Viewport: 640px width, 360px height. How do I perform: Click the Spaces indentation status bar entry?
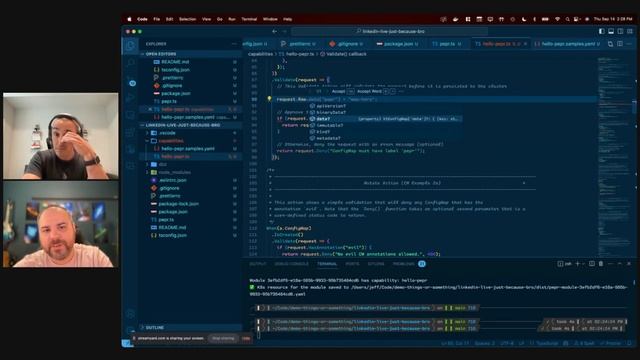coord(484,344)
